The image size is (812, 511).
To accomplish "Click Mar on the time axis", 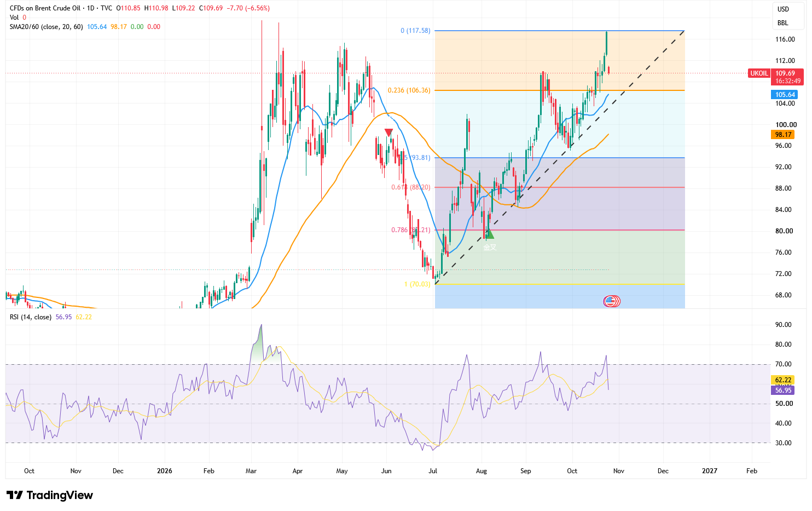I will (251, 471).
